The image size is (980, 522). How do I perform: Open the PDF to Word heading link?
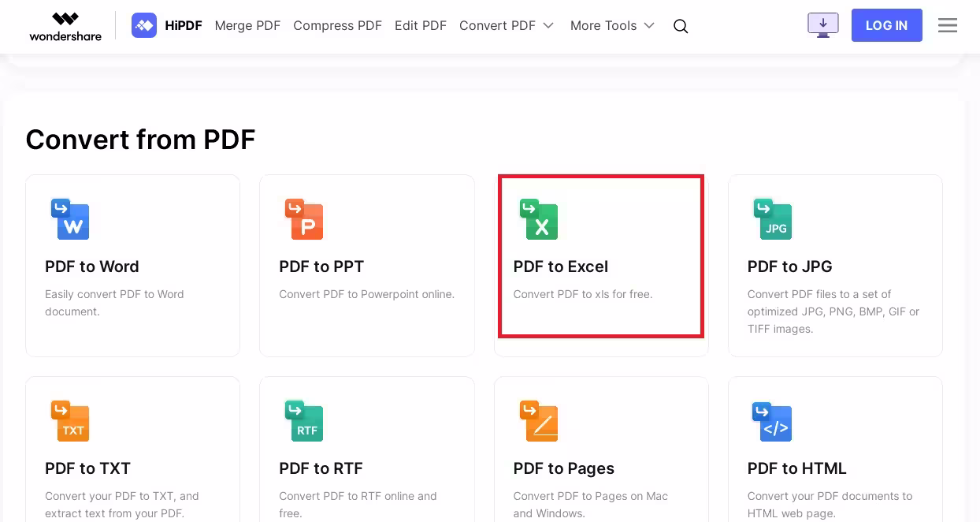point(92,267)
